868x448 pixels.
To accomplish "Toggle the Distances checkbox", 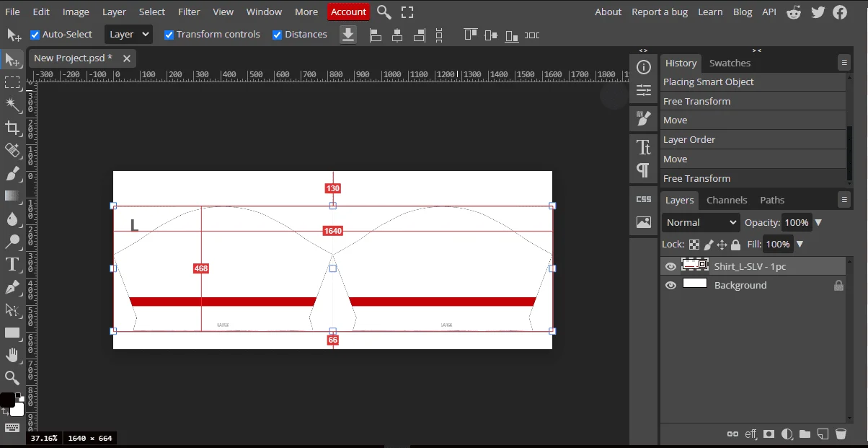I will (277, 35).
